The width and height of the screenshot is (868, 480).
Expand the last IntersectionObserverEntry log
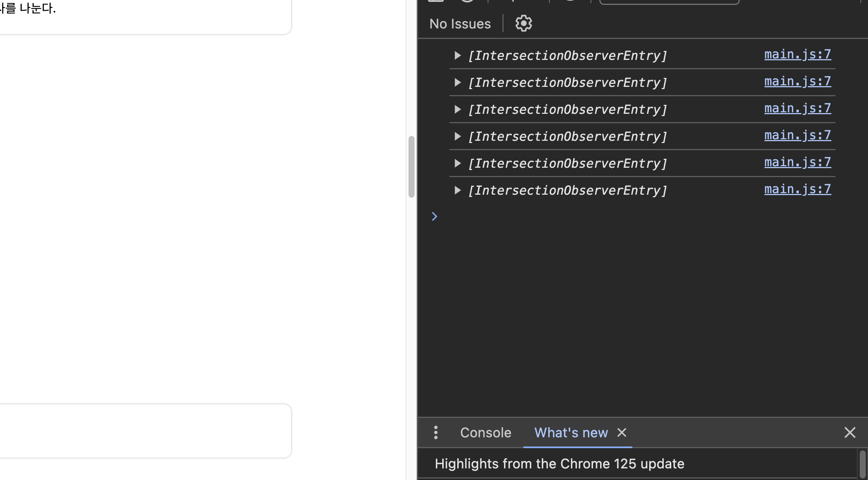457,191
